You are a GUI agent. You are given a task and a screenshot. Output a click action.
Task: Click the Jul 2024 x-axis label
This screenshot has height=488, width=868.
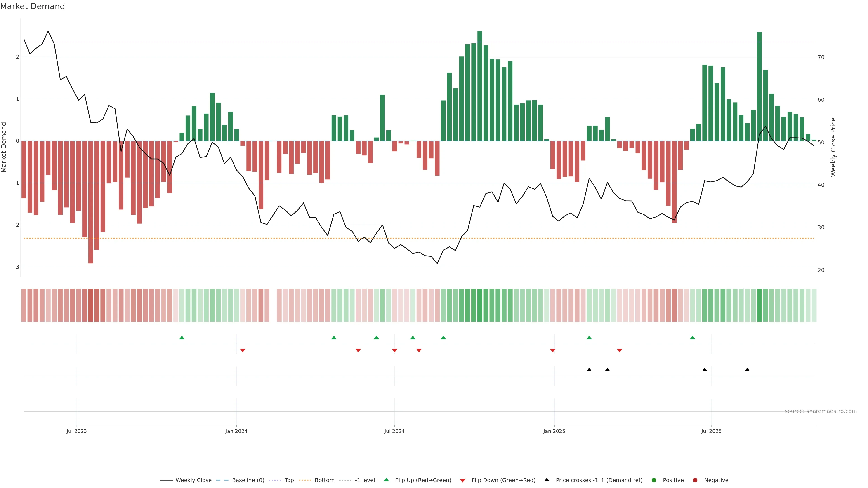(x=394, y=431)
